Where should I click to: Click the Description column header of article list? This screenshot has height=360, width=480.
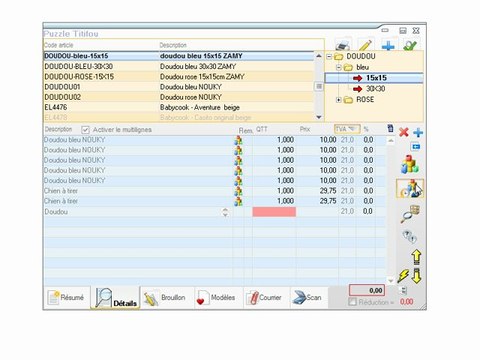[173, 45]
